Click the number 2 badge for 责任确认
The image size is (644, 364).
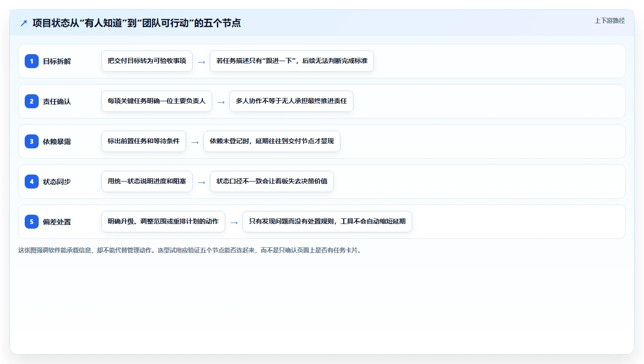coord(32,101)
